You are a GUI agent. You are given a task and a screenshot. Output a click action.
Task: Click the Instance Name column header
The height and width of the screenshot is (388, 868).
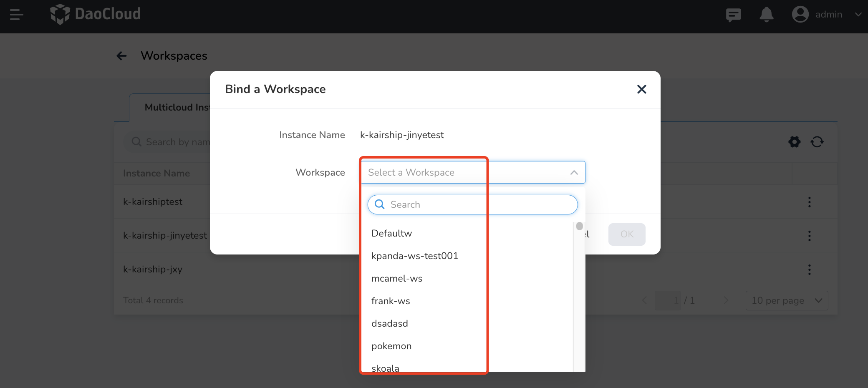[x=156, y=174]
